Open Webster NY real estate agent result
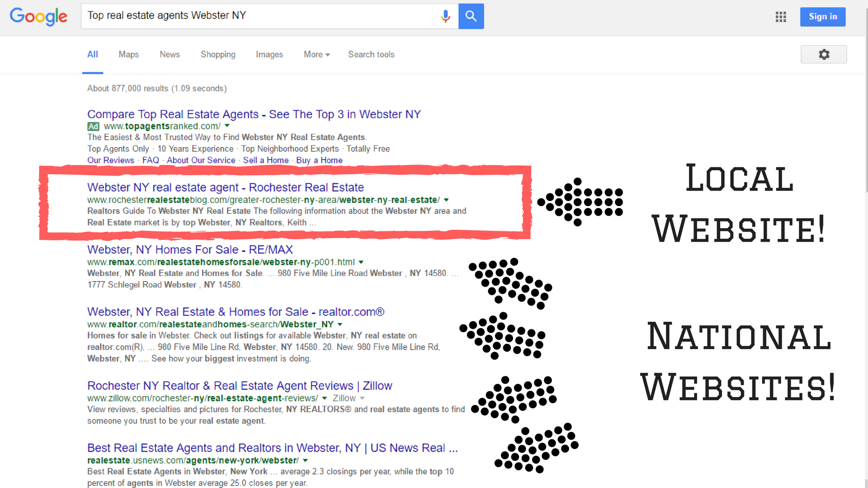The height and width of the screenshot is (488, 868). (226, 188)
